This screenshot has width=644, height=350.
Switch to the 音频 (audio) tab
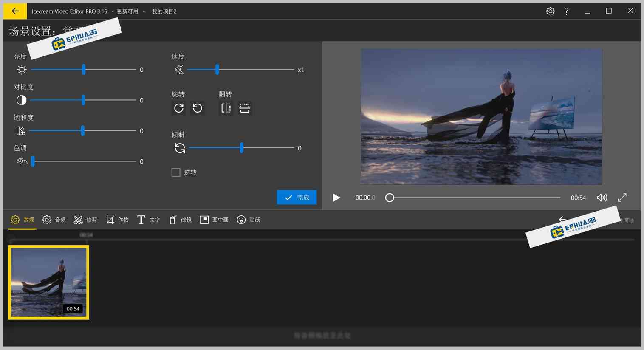click(x=54, y=220)
